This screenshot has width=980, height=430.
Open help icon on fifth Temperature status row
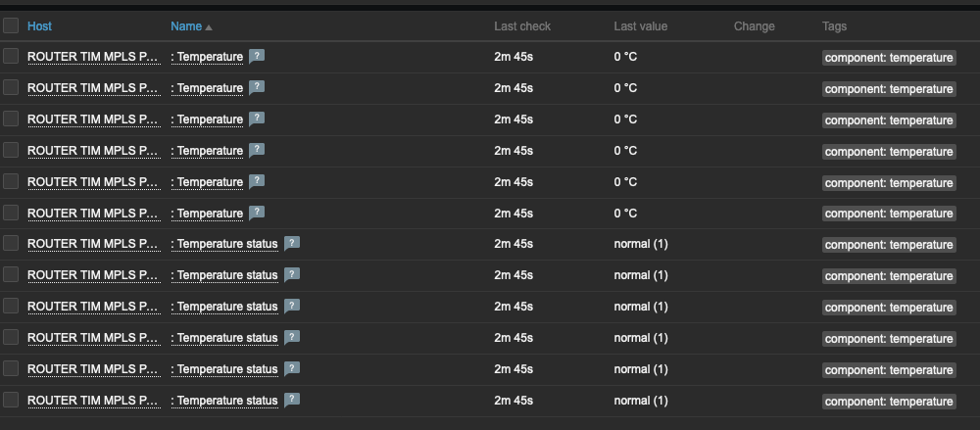point(292,369)
